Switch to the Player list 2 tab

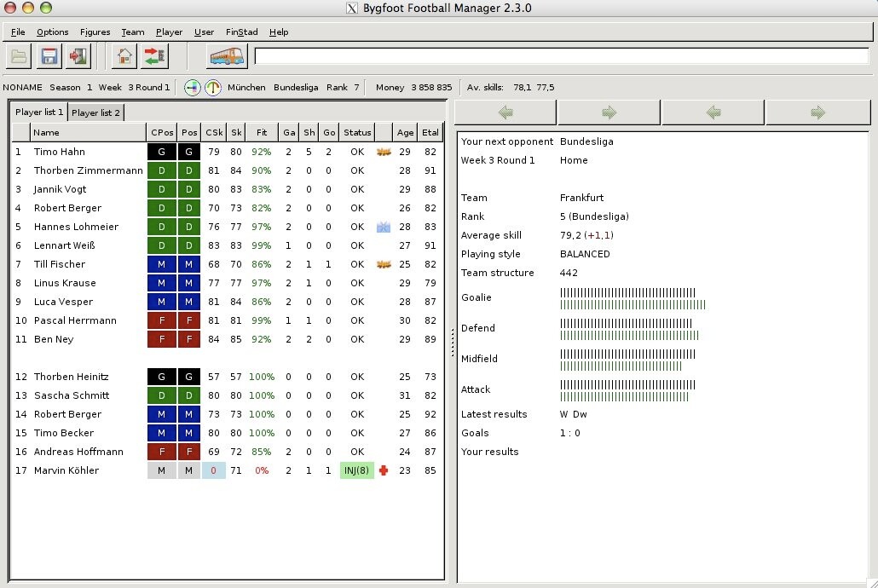coord(96,112)
